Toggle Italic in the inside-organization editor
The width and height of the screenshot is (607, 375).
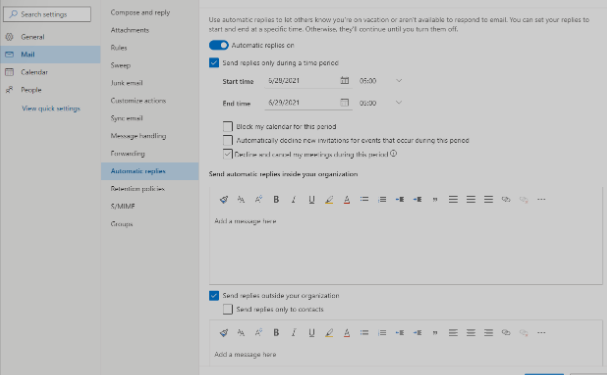(294, 200)
